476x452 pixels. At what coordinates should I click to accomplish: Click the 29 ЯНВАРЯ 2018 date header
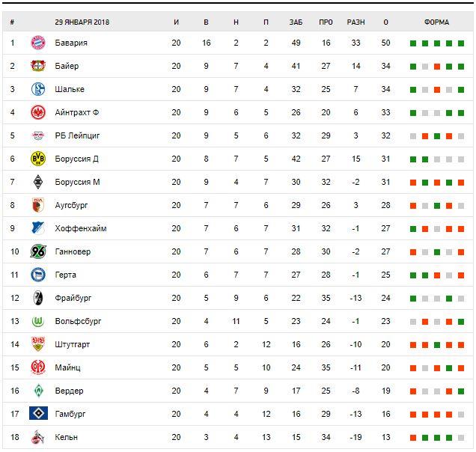82,22
